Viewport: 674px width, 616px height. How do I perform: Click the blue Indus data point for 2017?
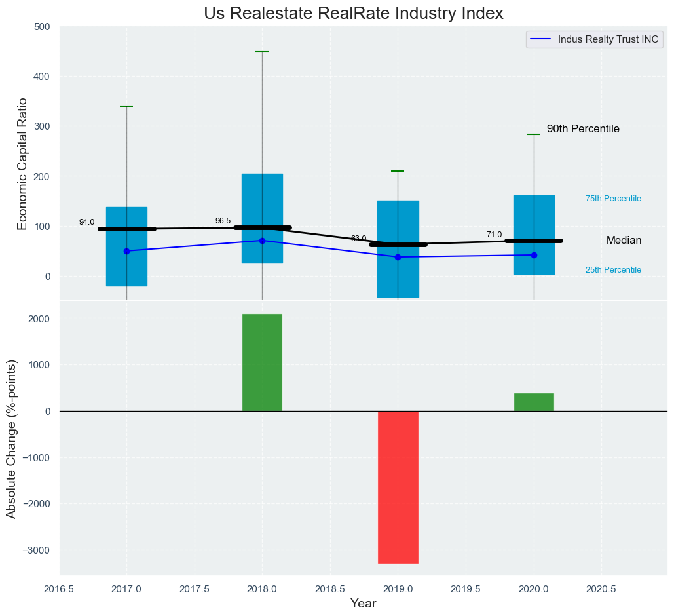click(126, 251)
